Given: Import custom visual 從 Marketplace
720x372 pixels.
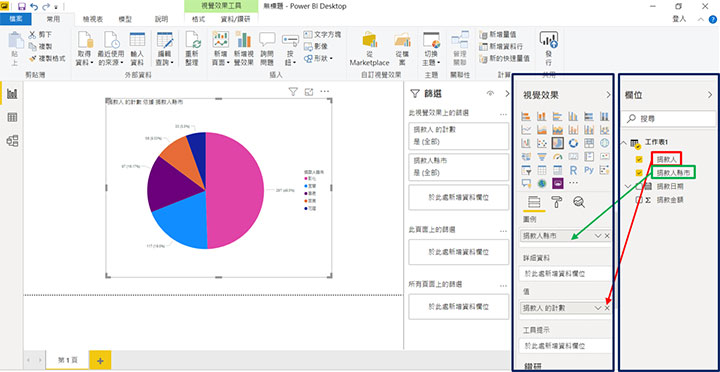Looking at the screenshot, I should coord(369,49).
